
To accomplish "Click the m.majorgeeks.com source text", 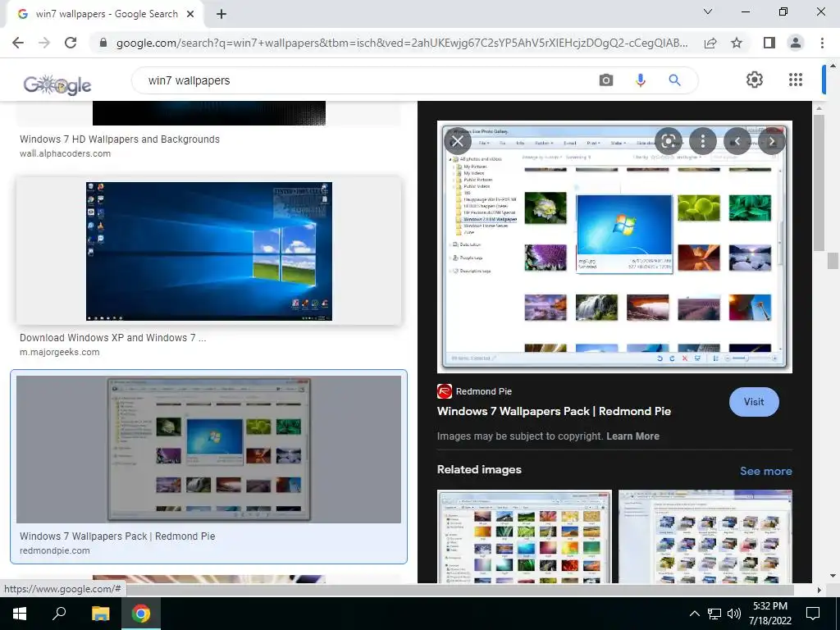I will tap(59, 353).
